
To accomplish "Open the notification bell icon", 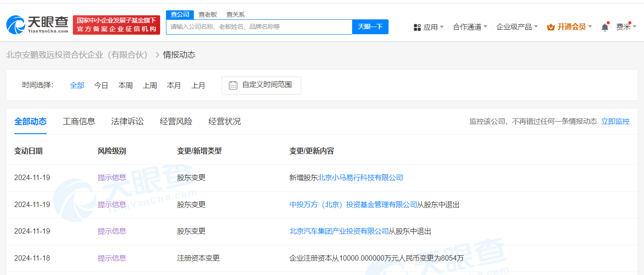I will [605, 27].
